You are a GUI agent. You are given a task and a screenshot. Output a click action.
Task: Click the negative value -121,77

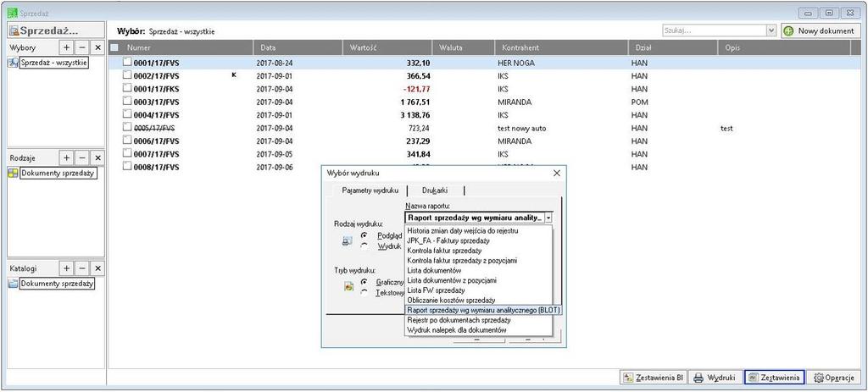(417, 88)
